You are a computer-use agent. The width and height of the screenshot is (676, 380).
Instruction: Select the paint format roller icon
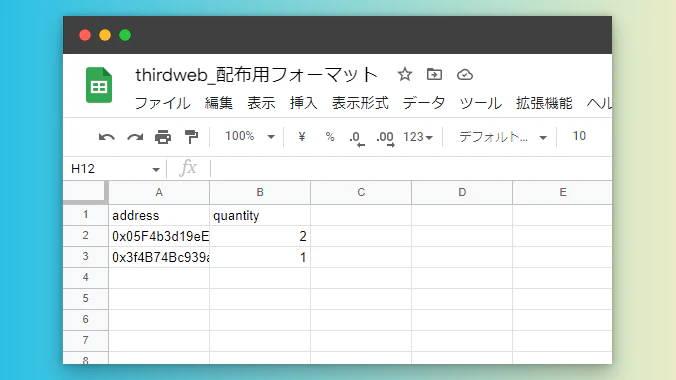click(191, 137)
